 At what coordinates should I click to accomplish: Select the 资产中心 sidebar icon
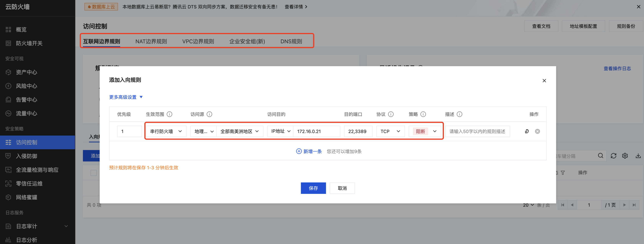(8, 72)
